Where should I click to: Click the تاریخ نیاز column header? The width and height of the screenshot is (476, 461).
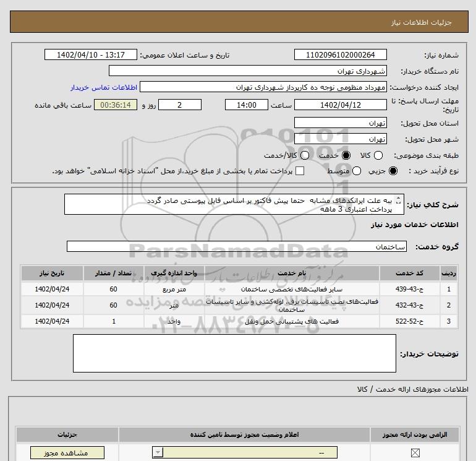point(52,273)
